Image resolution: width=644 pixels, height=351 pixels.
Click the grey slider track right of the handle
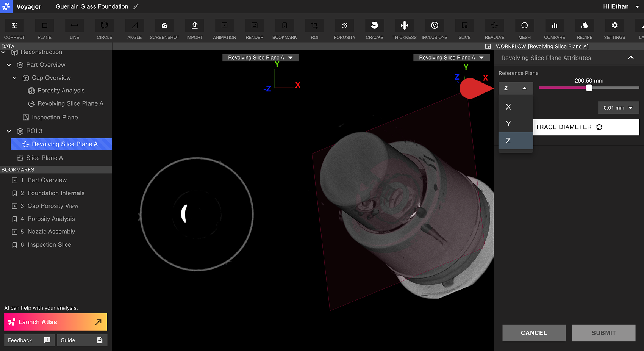[x=616, y=88]
